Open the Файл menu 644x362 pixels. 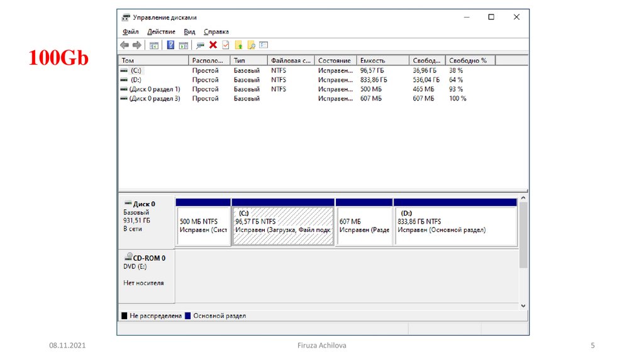click(130, 31)
